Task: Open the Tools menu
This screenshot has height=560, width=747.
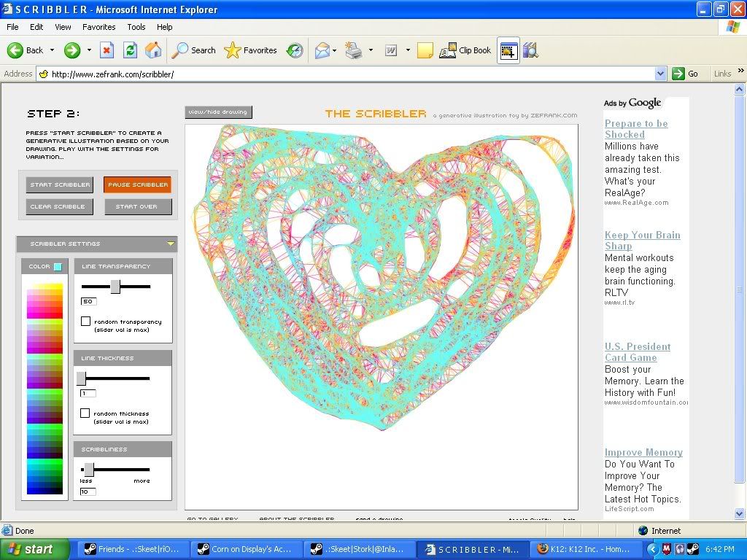Action: (136, 27)
